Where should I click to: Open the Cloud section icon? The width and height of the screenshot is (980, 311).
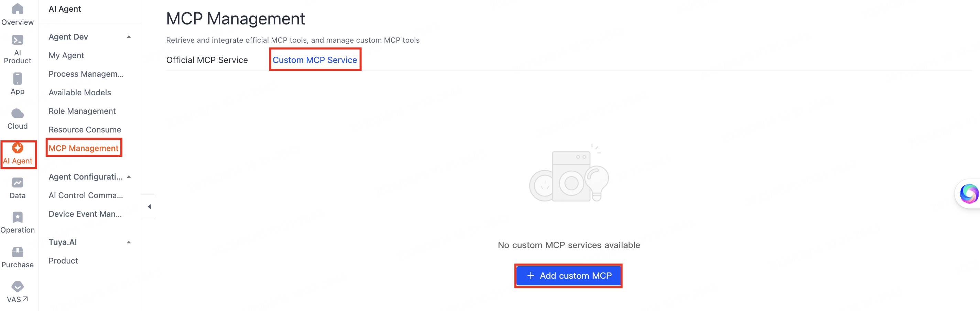coord(18,114)
